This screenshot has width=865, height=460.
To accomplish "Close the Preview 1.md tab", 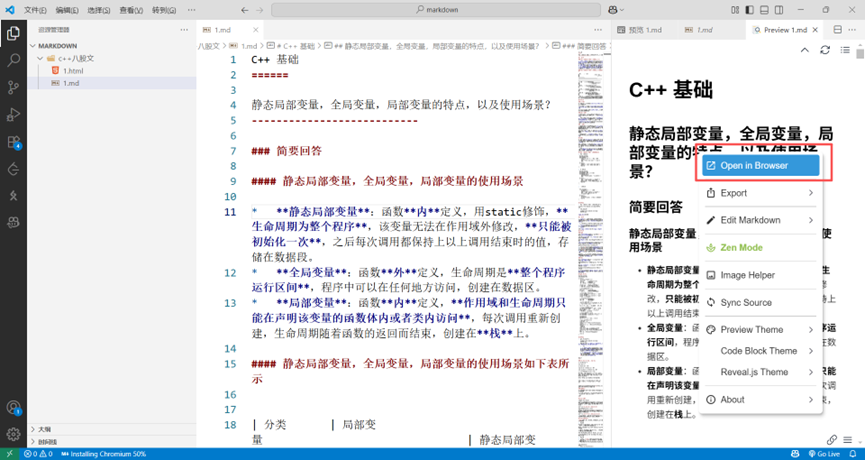I will (x=815, y=30).
